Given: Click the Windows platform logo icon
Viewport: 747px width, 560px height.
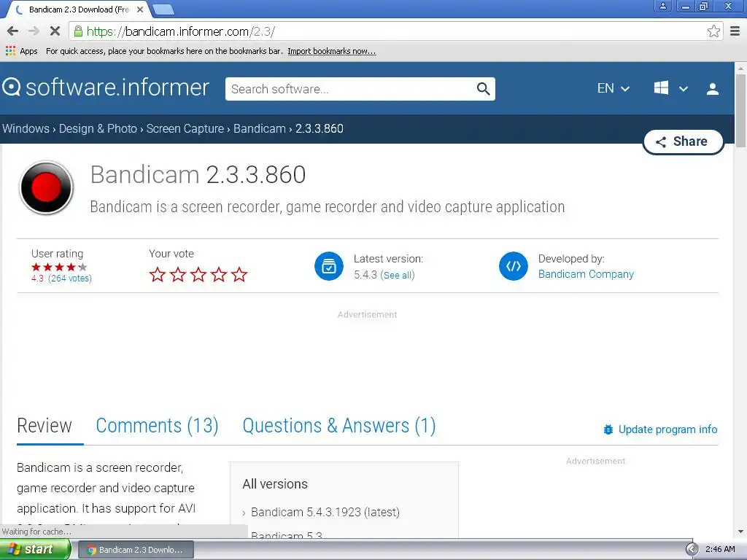Looking at the screenshot, I should [x=661, y=87].
